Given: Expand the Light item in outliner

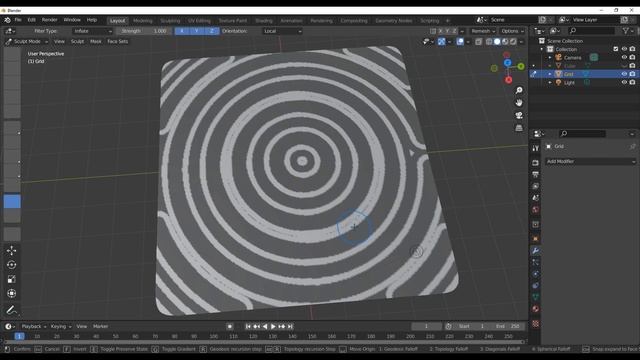Looking at the screenshot, I should pos(550,82).
